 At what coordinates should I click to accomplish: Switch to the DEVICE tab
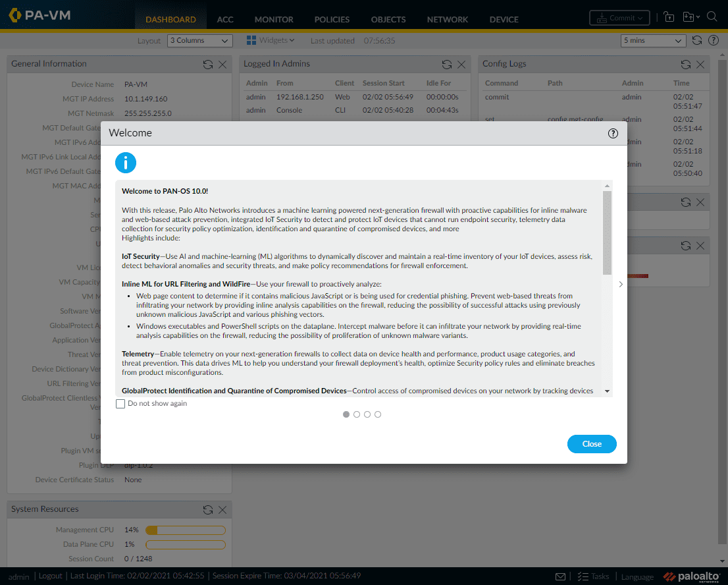[504, 20]
